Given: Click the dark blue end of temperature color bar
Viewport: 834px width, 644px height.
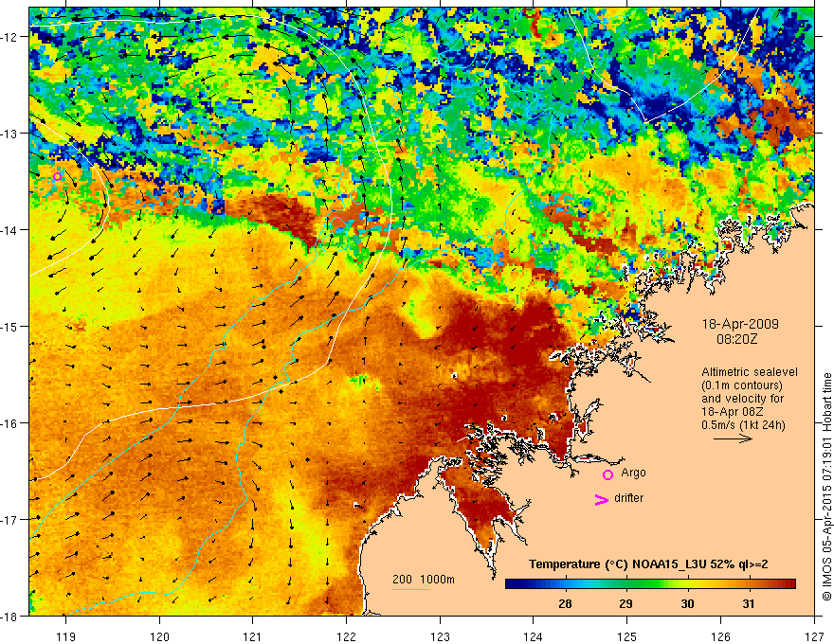Looking at the screenshot, I should [x=515, y=584].
